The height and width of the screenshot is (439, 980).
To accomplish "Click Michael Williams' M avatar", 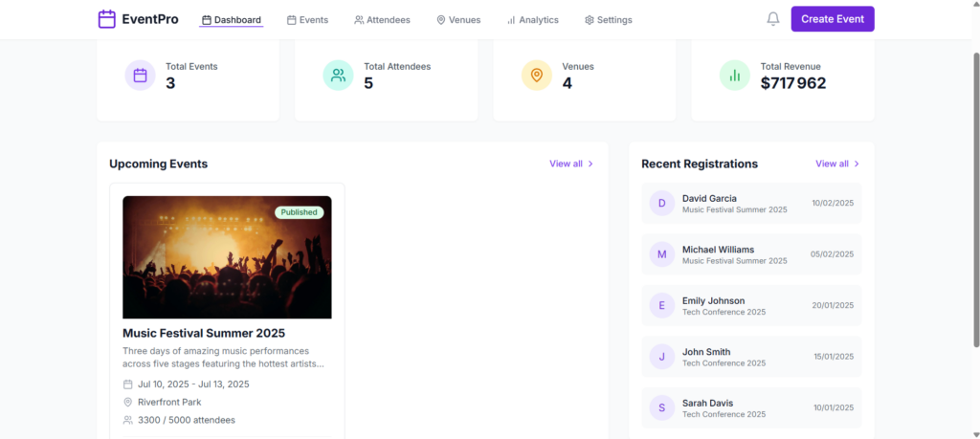I will pyautogui.click(x=662, y=254).
